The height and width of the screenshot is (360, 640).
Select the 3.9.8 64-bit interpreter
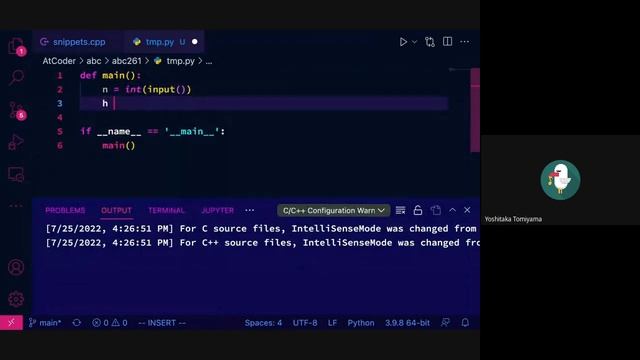(407, 322)
